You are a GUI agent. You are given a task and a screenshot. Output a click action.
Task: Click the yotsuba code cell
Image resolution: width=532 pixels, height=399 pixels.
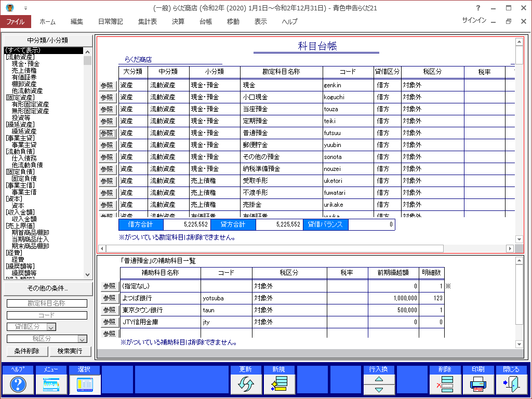[x=227, y=298]
